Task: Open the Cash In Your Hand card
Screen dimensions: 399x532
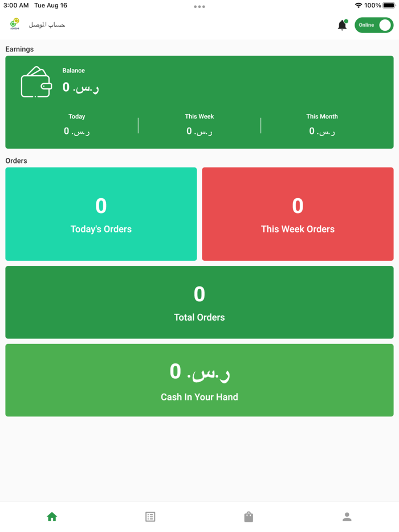Action: pyautogui.click(x=199, y=380)
